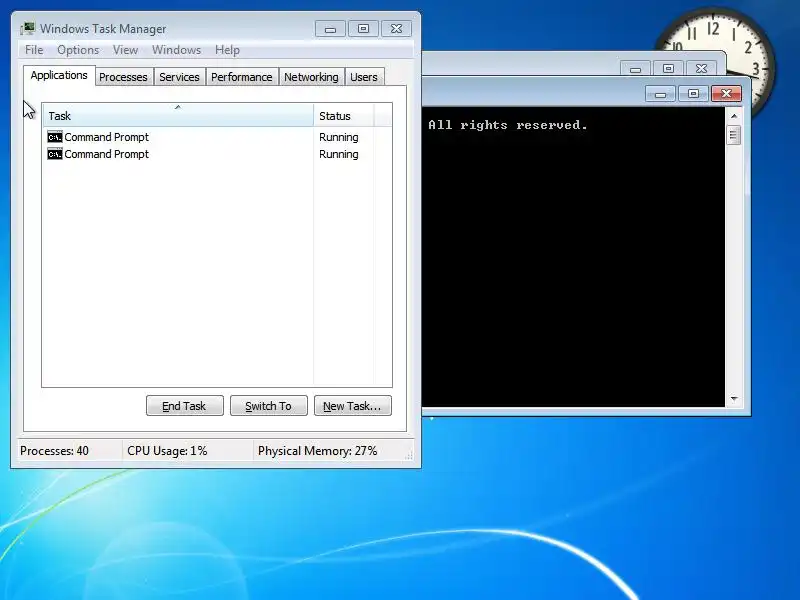Open the File menu

(34, 50)
